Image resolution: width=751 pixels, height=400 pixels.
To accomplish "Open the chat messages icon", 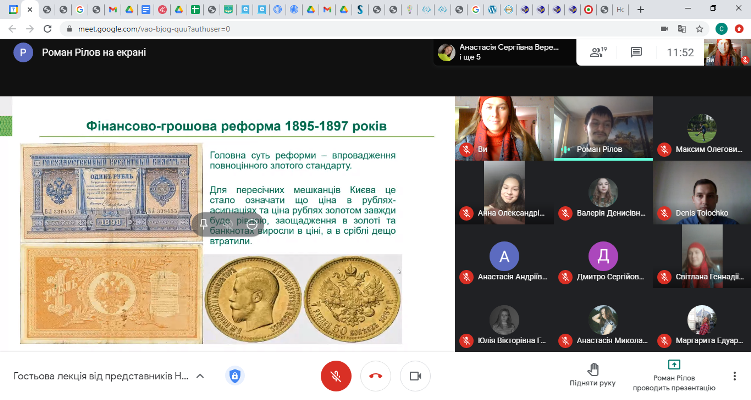I will pyautogui.click(x=636, y=52).
